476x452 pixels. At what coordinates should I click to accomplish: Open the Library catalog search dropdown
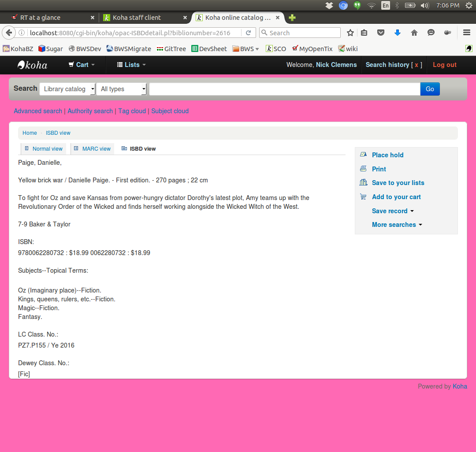pyautogui.click(x=67, y=89)
